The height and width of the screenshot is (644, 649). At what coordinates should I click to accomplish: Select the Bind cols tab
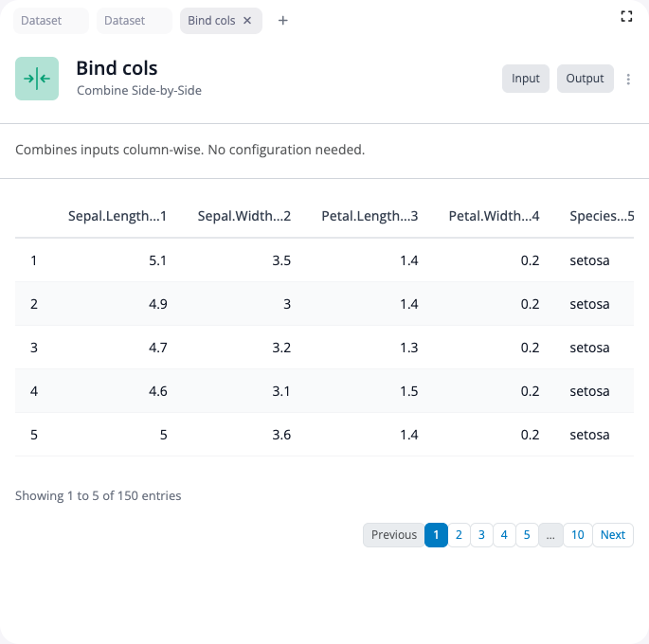coord(211,21)
